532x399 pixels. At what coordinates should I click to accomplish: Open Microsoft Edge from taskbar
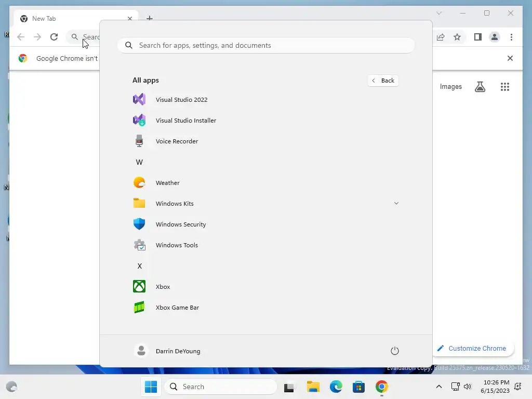[x=336, y=387]
